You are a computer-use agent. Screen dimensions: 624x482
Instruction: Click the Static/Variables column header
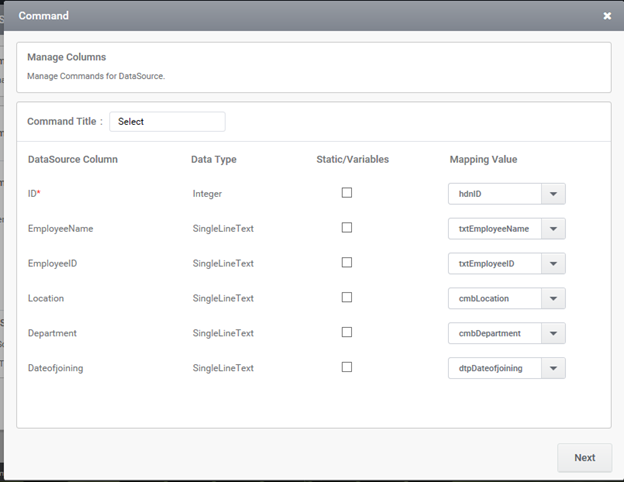[353, 159]
